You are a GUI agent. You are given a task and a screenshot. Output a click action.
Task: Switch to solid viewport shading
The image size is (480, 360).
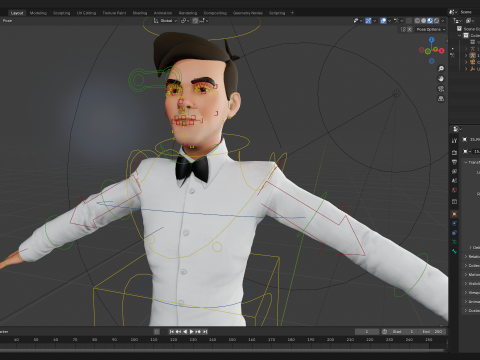pos(424,21)
